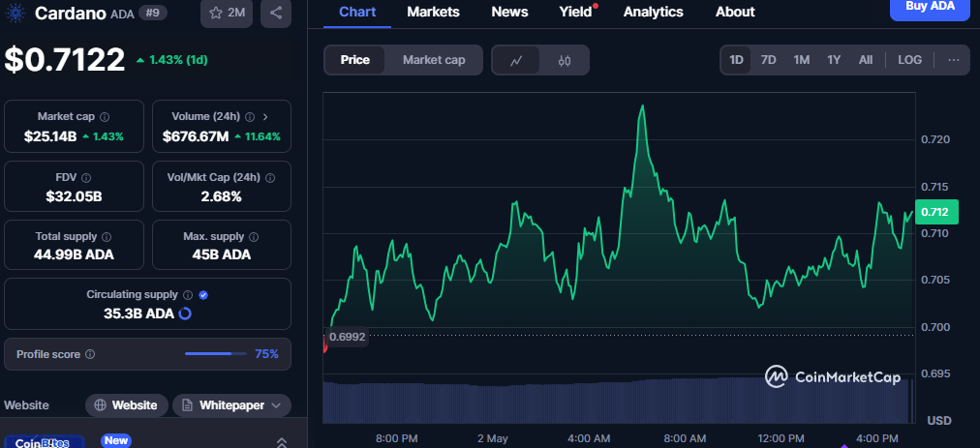Click the #9 rank badge

click(x=152, y=13)
